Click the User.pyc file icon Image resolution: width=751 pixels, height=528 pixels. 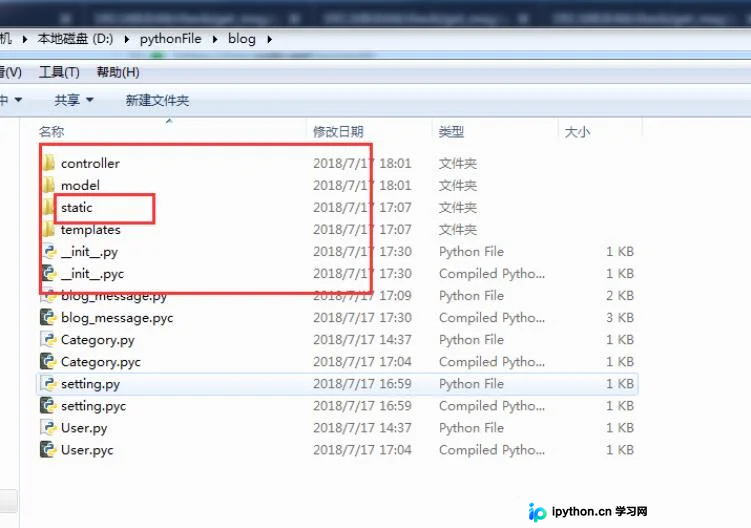49,450
